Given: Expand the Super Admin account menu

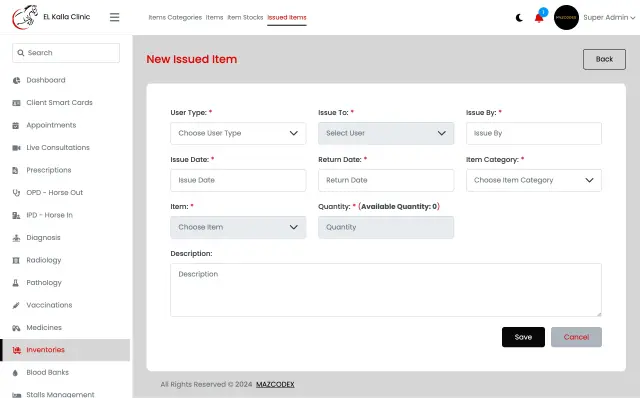Looking at the screenshot, I should [609, 18].
